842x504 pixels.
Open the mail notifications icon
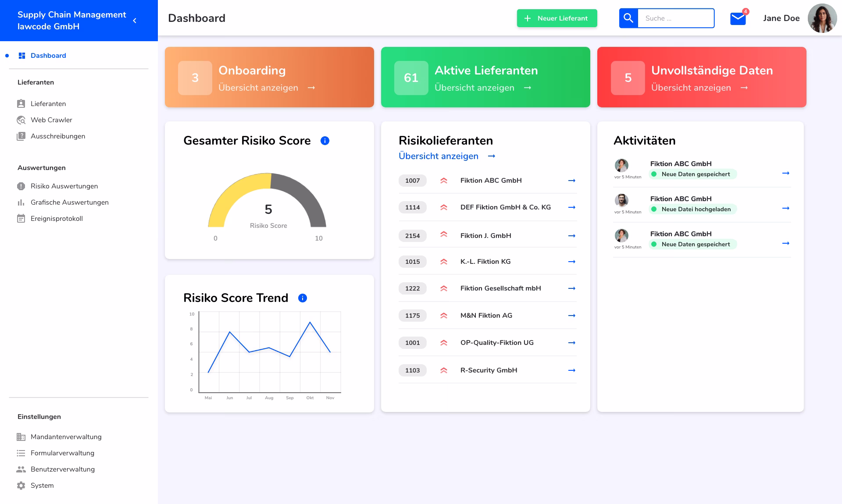[738, 18]
